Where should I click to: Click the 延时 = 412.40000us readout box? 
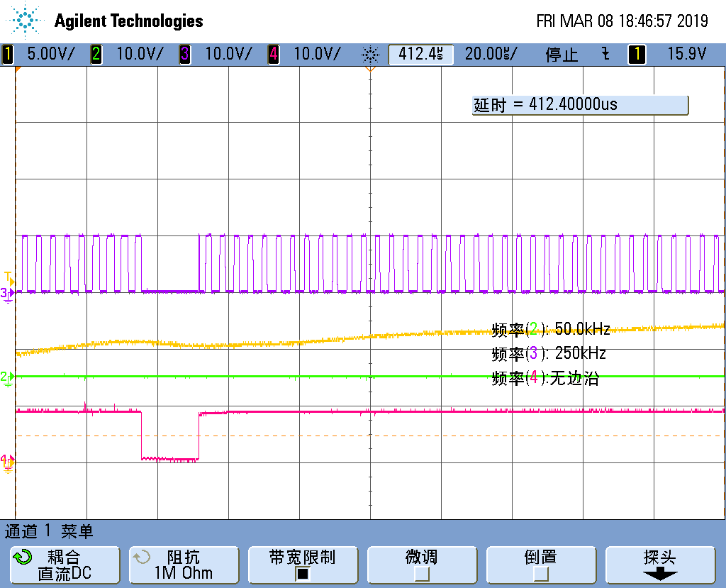[x=580, y=105]
